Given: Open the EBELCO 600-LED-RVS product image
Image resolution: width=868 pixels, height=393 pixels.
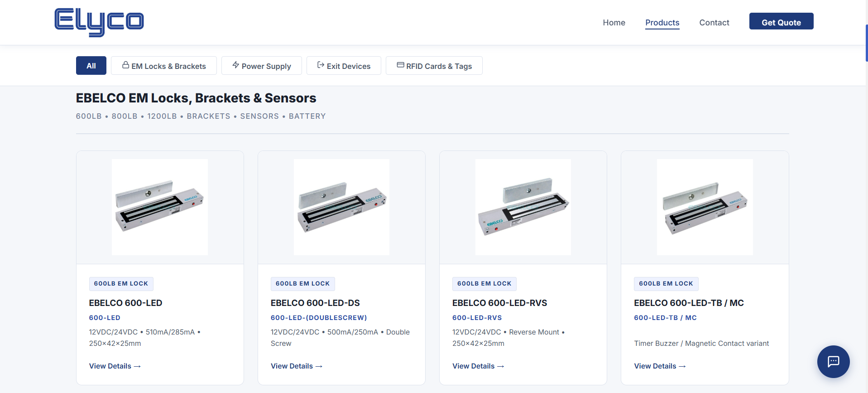Looking at the screenshot, I should [523, 207].
